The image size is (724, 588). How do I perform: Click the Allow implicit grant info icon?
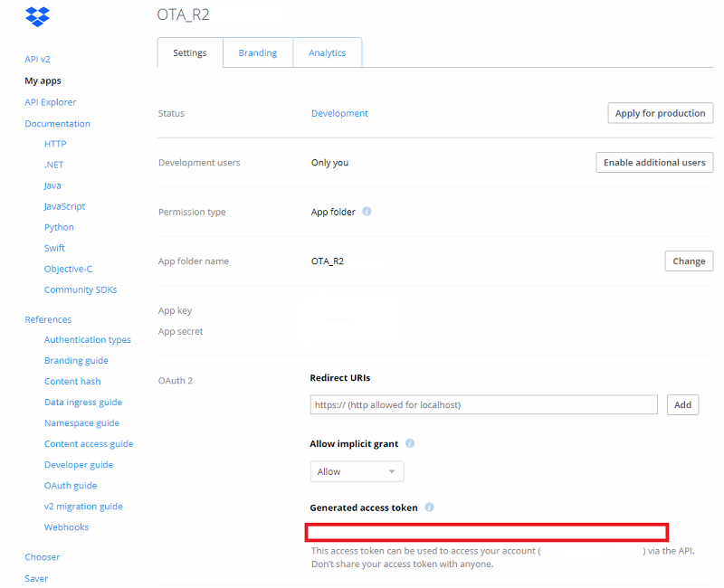tap(410, 443)
